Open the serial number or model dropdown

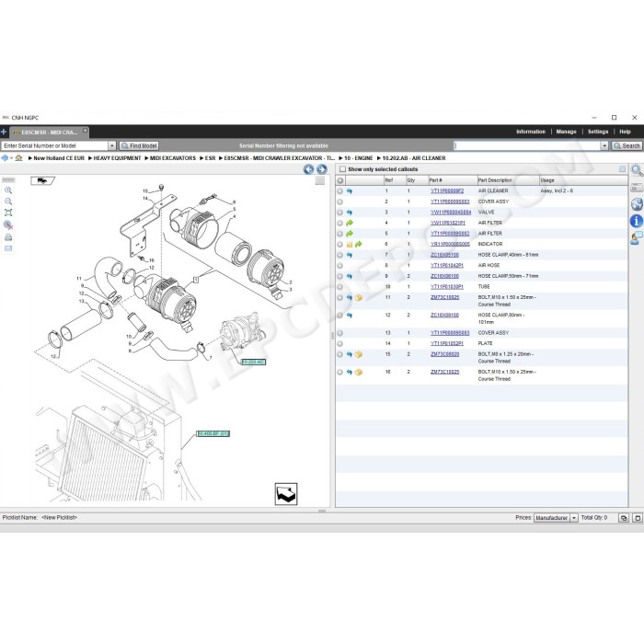(x=111, y=145)
